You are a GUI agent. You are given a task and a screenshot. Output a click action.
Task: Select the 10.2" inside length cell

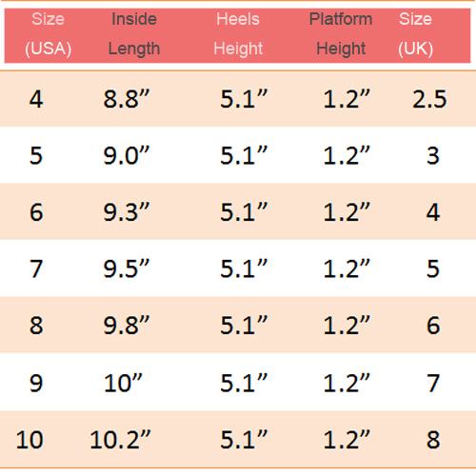point(120,440)
